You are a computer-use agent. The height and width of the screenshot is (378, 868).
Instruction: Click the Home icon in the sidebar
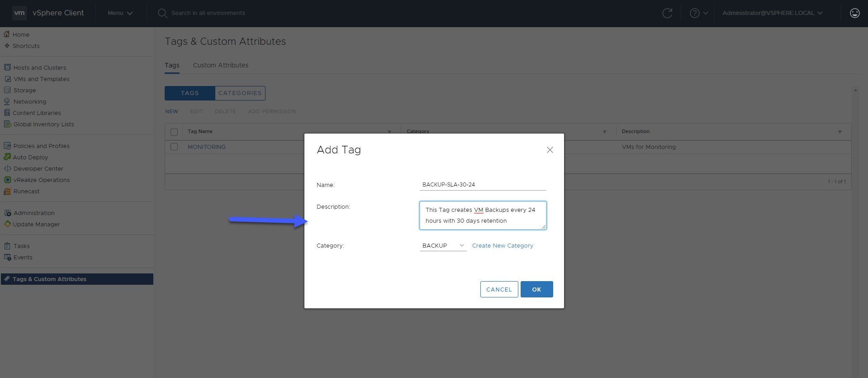(7, 34)
